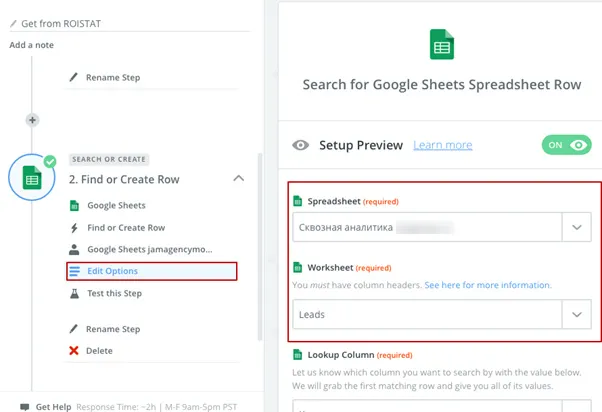Click the Get from ROISTAT zap title

(61, 24)
